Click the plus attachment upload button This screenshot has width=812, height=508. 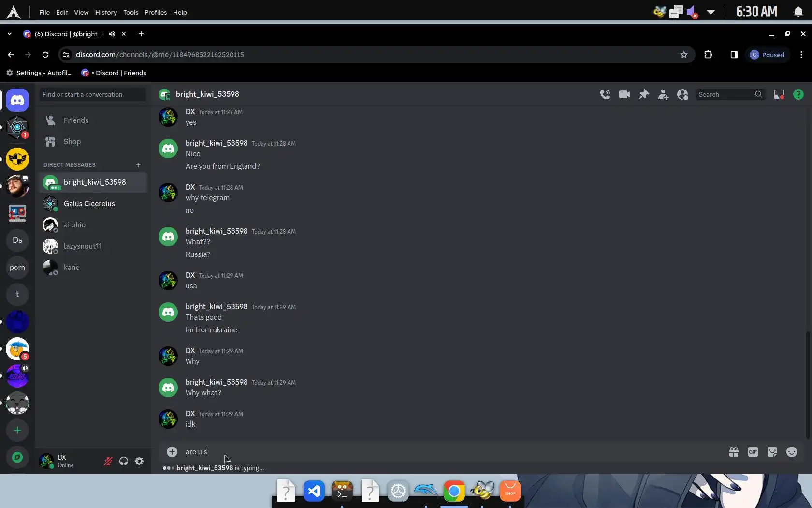172,452
